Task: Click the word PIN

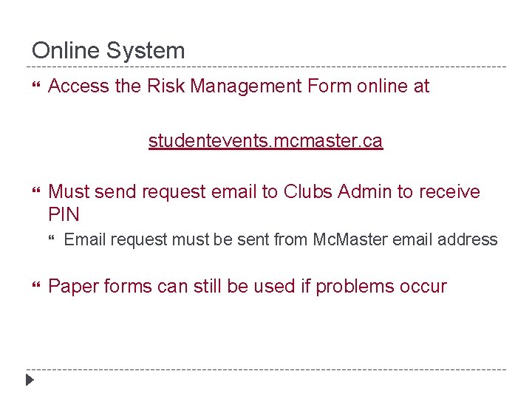Action: (x=64, y=214)
